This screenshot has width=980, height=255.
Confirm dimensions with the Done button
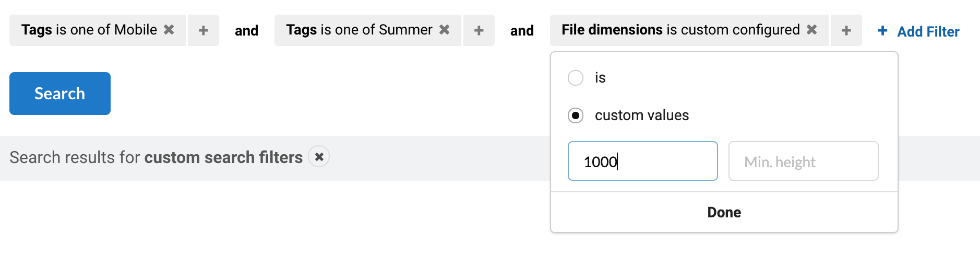tap(724, 212)
